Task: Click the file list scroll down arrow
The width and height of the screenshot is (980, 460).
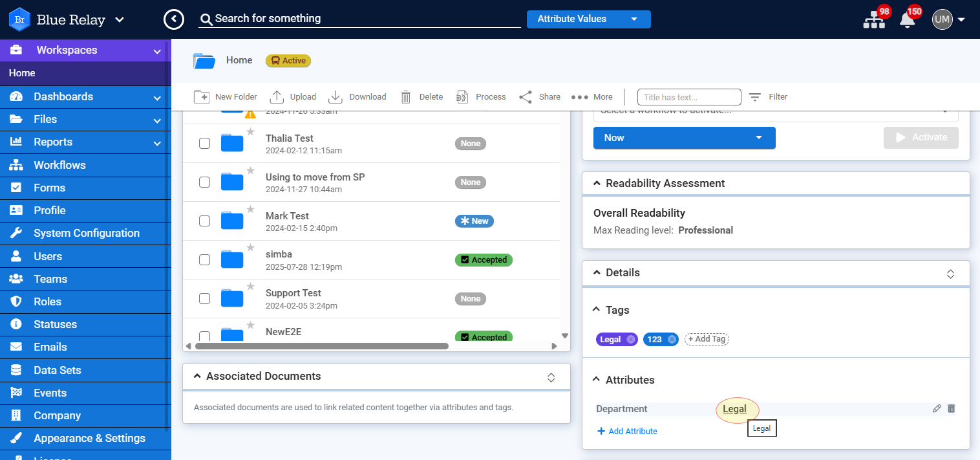Action: pyautogui.click(x=565, y=336)
